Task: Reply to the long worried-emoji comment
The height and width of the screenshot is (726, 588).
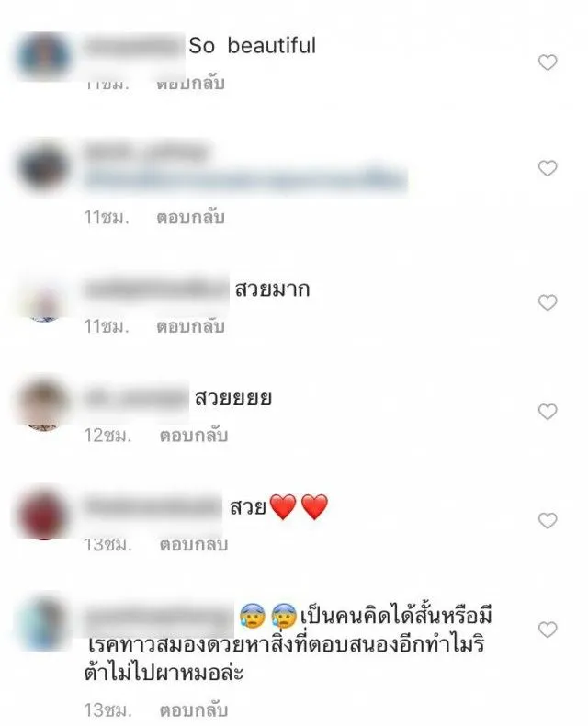Action: tap(194, 709)
